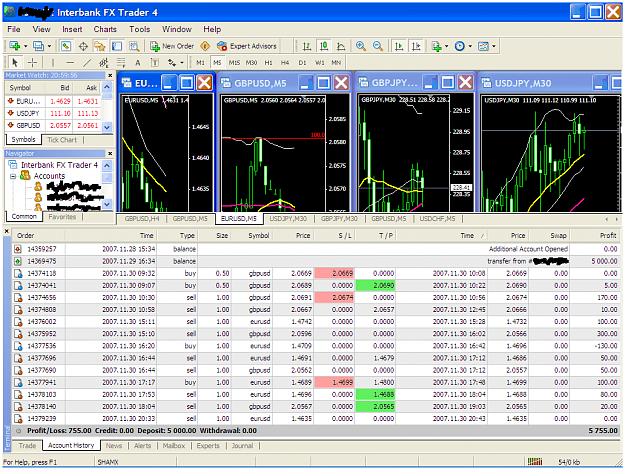Viewport: 625px width, 470px height.
Task: Zoom in on the chart
Action: (x=361, y=46)
